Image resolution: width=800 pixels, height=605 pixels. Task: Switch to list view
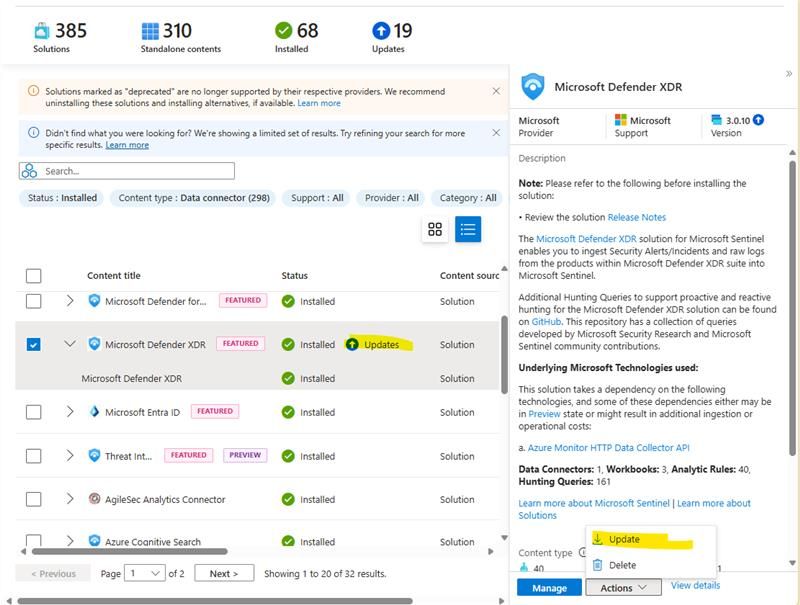(x=468, y=229)
